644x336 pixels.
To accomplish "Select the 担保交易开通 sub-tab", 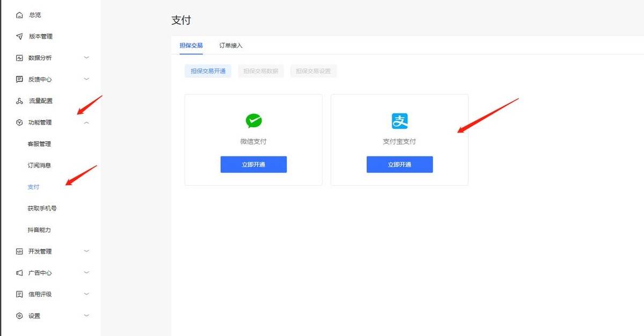I will (208, 71).
